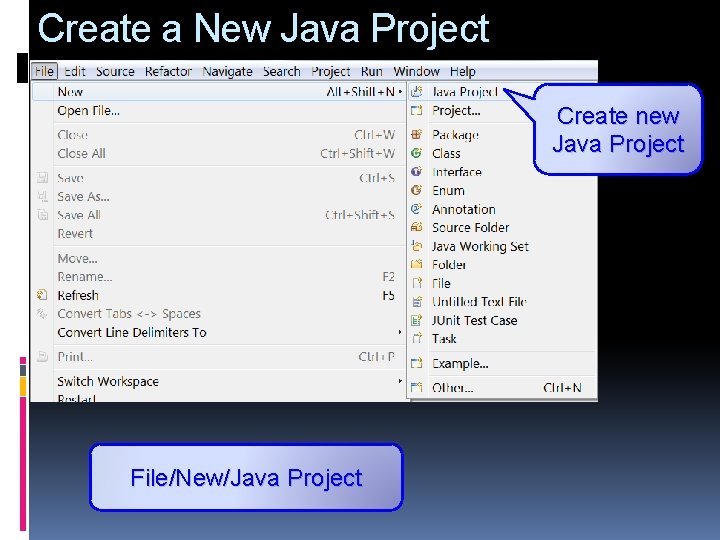Open the Refactor menu
Screen dimensions: 720x540
[x=169, y=72]
